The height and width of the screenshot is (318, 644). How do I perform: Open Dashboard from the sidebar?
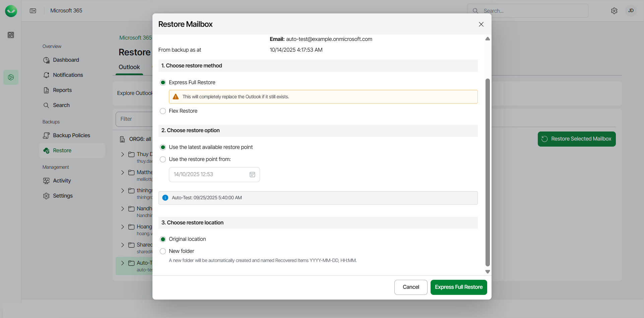click(66, 60)
